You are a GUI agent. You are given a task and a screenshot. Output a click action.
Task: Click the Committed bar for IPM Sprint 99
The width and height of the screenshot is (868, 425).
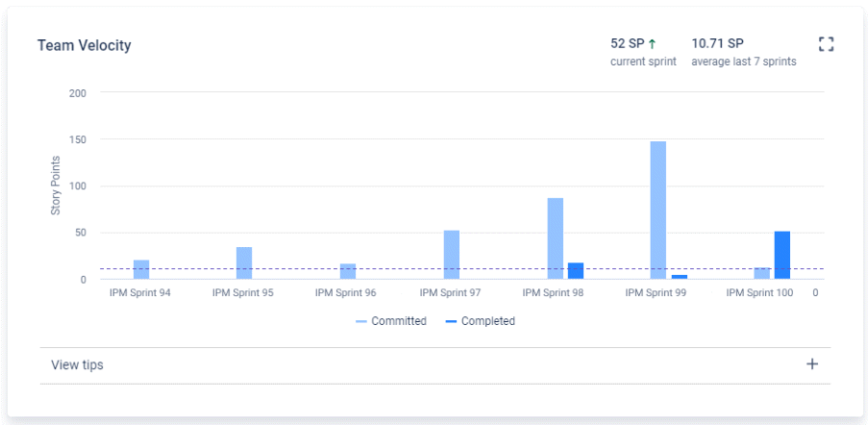point(658,210)
